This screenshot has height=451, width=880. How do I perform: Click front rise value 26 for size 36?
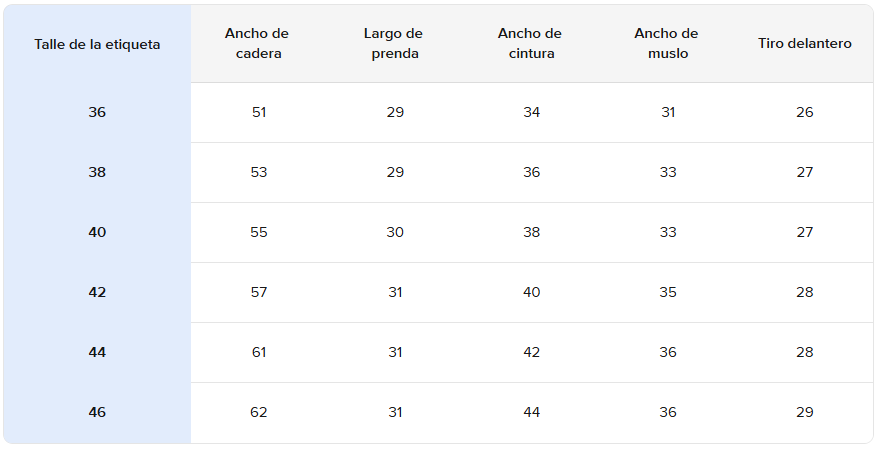coord(805,112)
